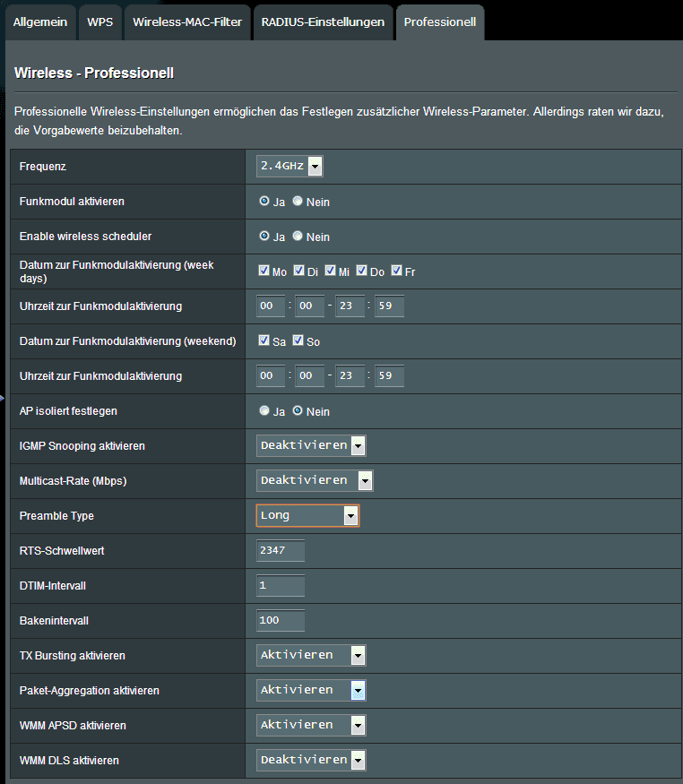The width and height of the screenshot is (683, 784).
Task: Click the Wireless - Professionell heading
Action: (94, 73)
